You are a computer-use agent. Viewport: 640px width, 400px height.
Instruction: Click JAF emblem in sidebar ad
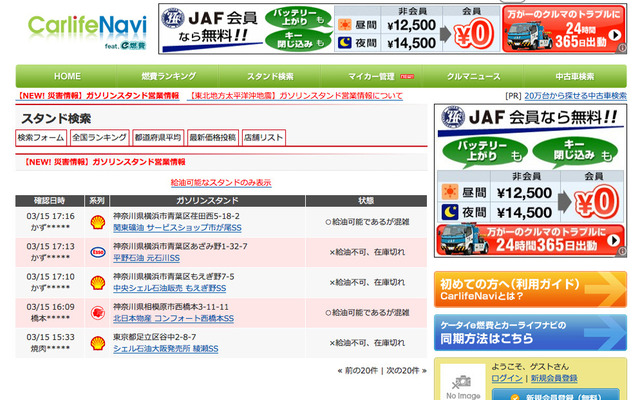pyautogui.click(x=453, y=117)
